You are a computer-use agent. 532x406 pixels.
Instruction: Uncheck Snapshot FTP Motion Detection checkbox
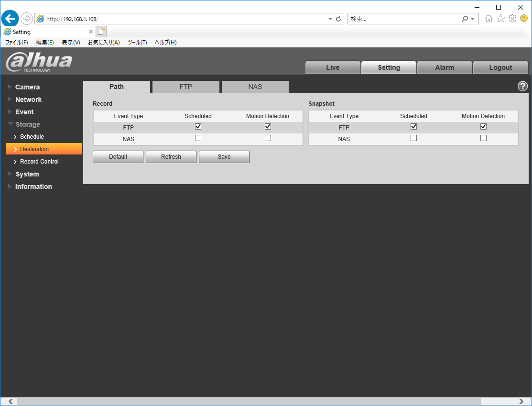pyautogui.click(x=483, y=127)
